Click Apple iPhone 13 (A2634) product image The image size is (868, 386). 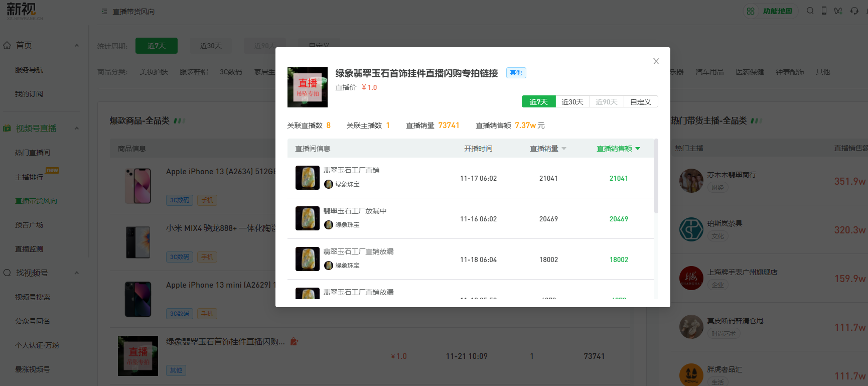pos(138,186)
